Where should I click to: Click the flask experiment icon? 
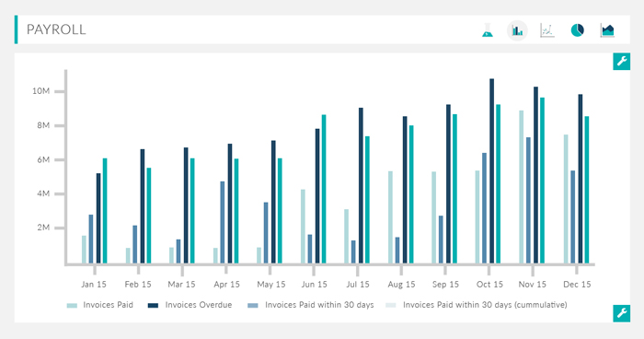click(x=488, y=30)
